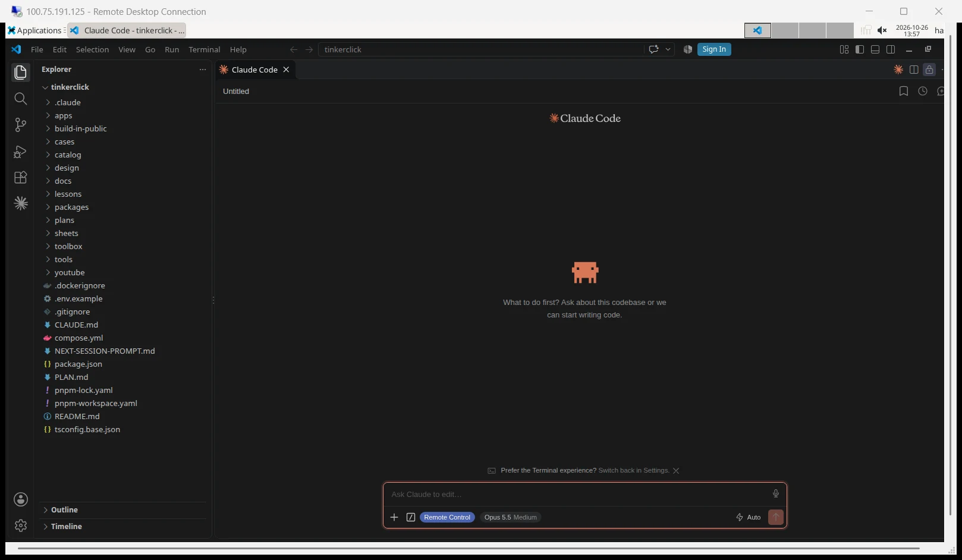Dismiss the Terminal experience notice
Viewport: 962px width, 560px height.
tap(676, 470)
